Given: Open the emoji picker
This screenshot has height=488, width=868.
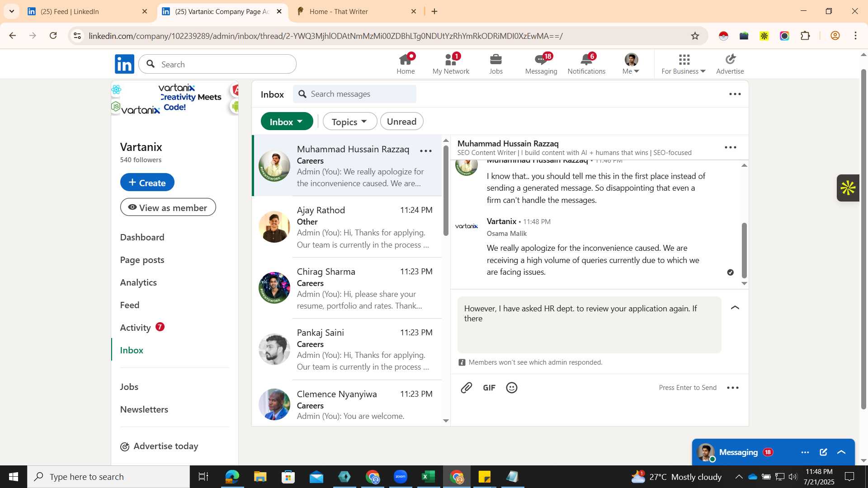Looking at the screenshot, I should click(x=512, y=388).
